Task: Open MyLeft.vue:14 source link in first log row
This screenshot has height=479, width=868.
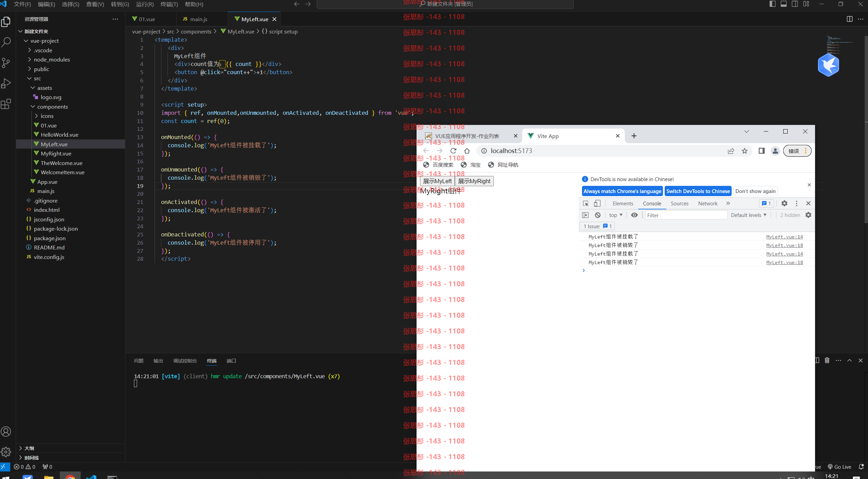Action: point(785,237)
